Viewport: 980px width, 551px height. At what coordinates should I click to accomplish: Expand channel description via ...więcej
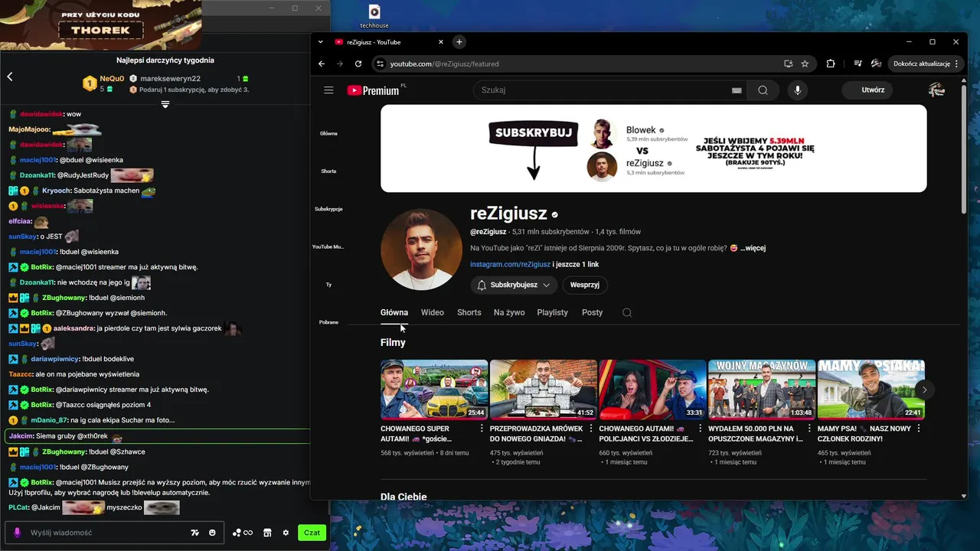(x=753, y=248)
